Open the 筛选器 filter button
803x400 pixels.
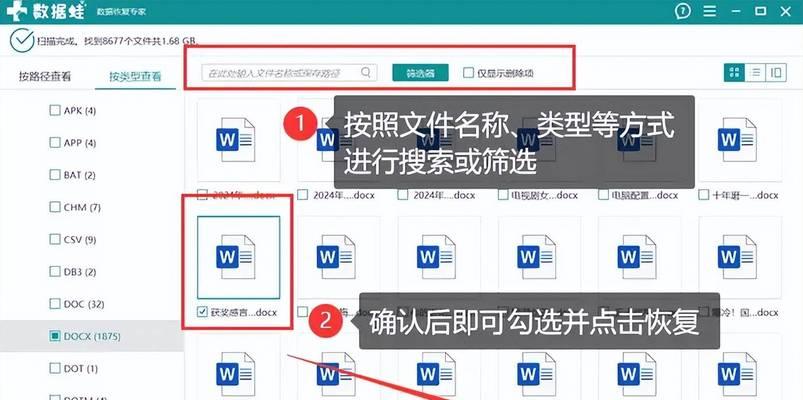(420, 73)
